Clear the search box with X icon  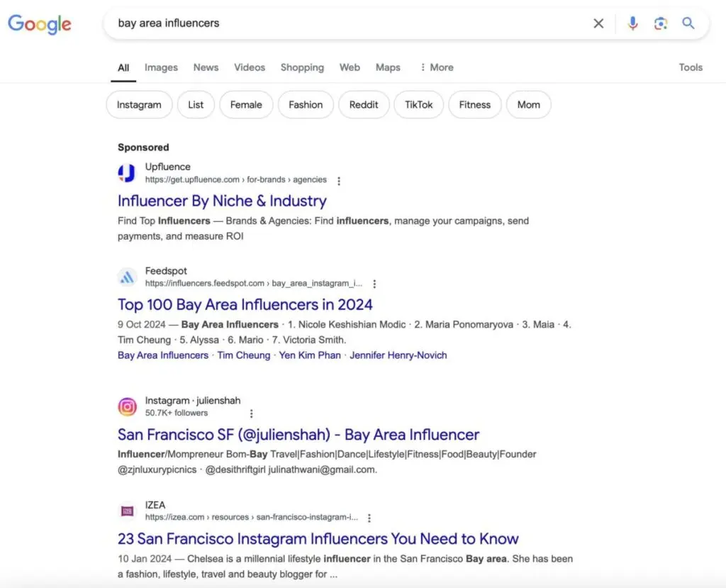[x=598, y=23]
